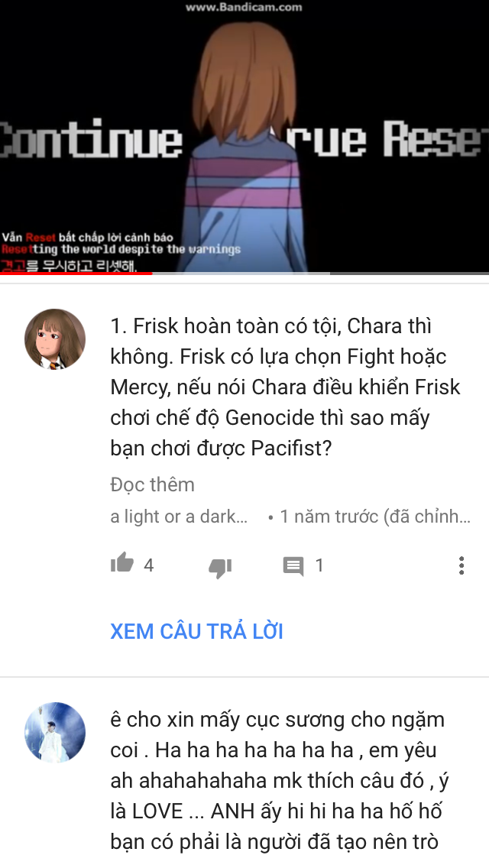489x868 pixels.
Task: Click the reply count showing 1
Action: point(319,565)
